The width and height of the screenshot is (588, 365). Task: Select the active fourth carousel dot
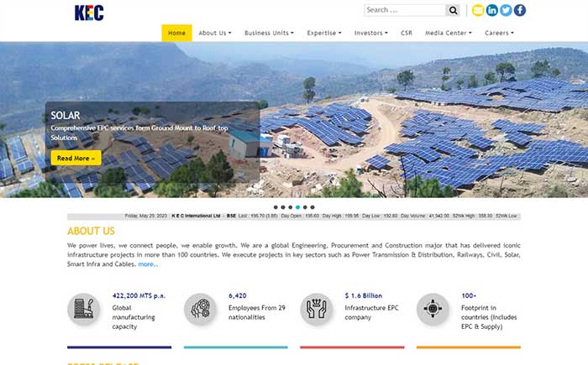click(297, 207)
